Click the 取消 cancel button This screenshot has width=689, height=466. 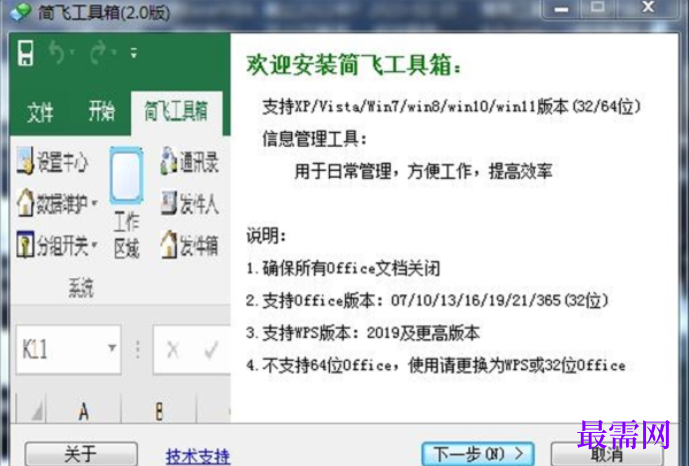tap(607, 455)
